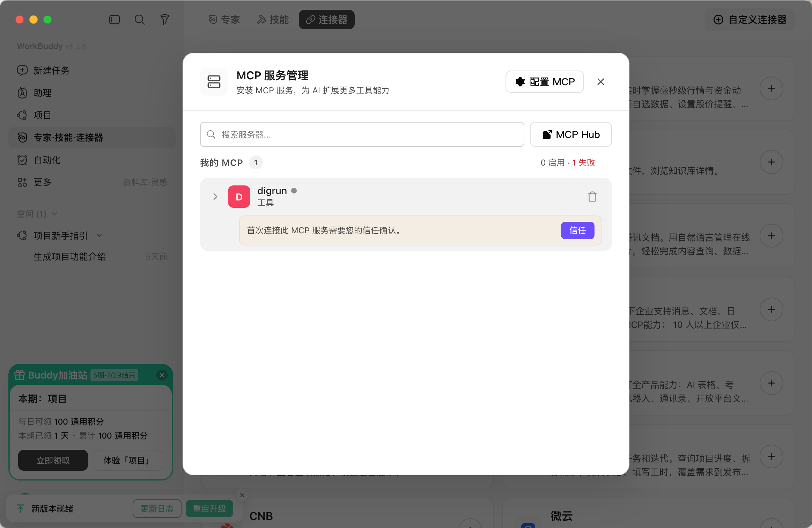Focus the 搜索服务器 search field
812x528 pixels.
click(x=362, y=134)
